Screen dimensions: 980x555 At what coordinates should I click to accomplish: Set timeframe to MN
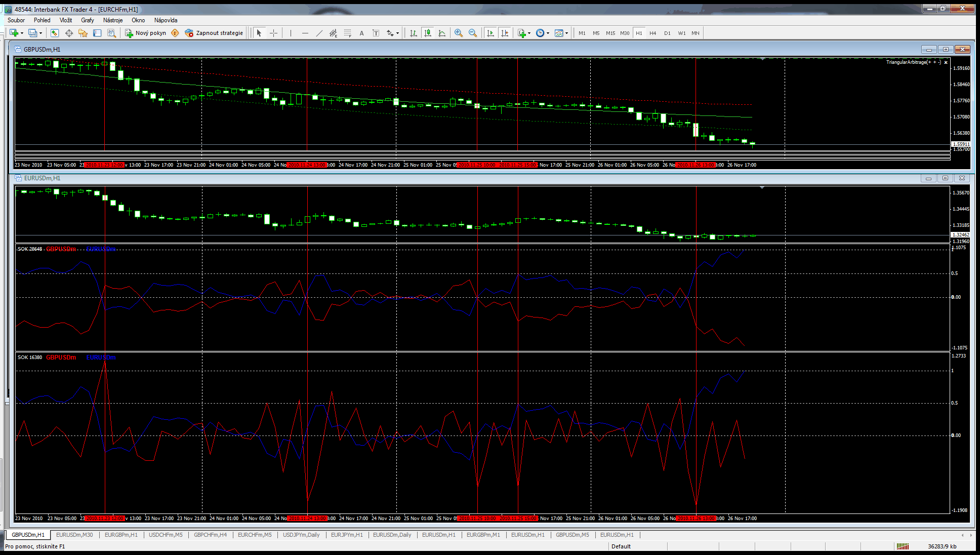[696, 33]
